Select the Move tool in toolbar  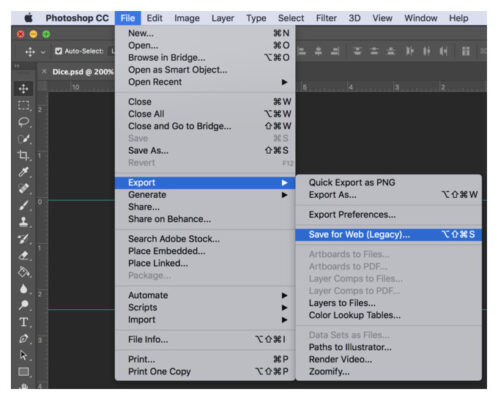23,89
